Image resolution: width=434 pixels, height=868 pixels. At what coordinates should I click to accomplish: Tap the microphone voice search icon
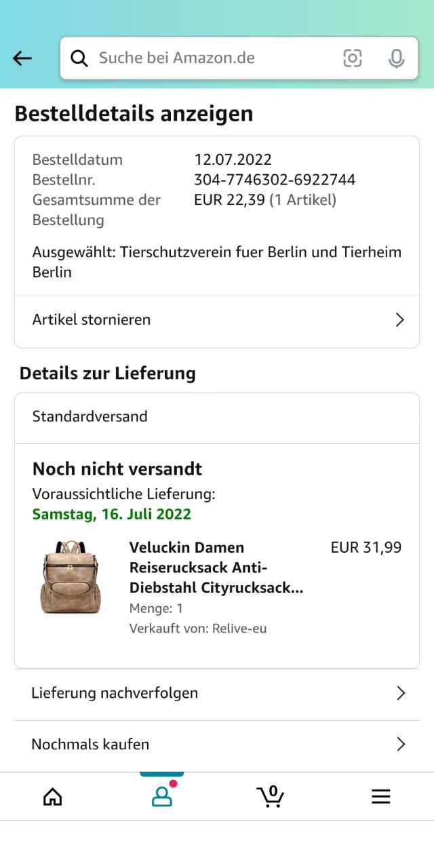pyautogui.click(x=396, y=58)
